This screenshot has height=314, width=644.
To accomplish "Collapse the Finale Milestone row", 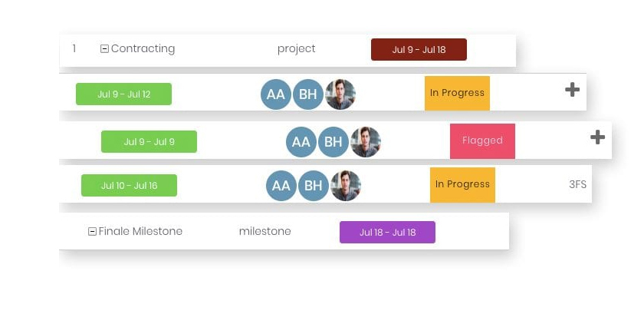I will (93, 232).
